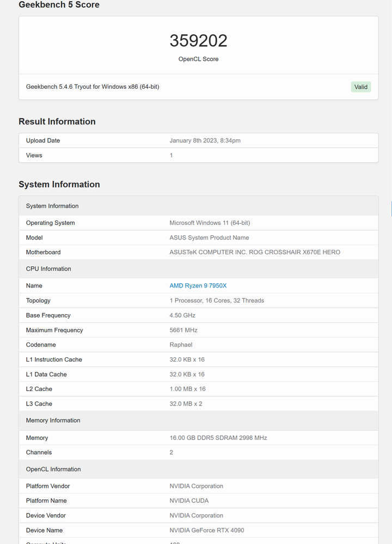The width and height of the screenshot is (392, 544).
Task: Click the Geekbench 5 Score heading
Action: [x=59, y=5]
